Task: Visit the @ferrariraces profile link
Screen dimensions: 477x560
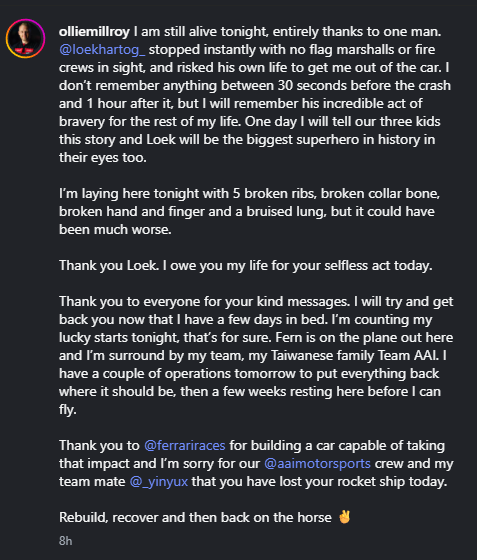Action: click(x=185, y=446)
